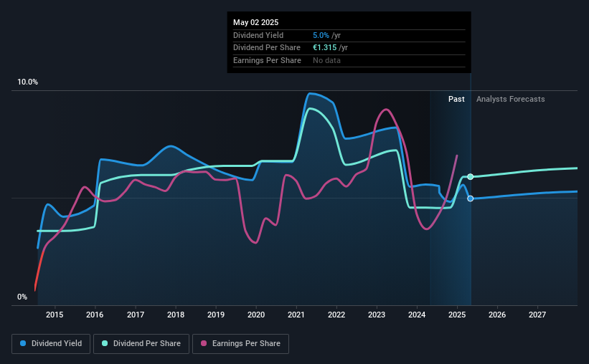Toggle the Earnings Per Share legend item

click(240, 344)
